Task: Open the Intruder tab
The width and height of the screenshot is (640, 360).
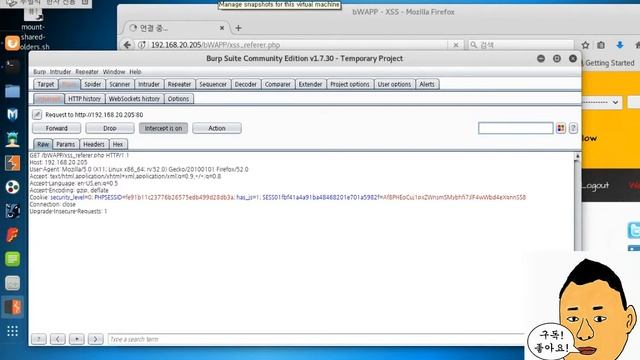Action: [149, 84]
